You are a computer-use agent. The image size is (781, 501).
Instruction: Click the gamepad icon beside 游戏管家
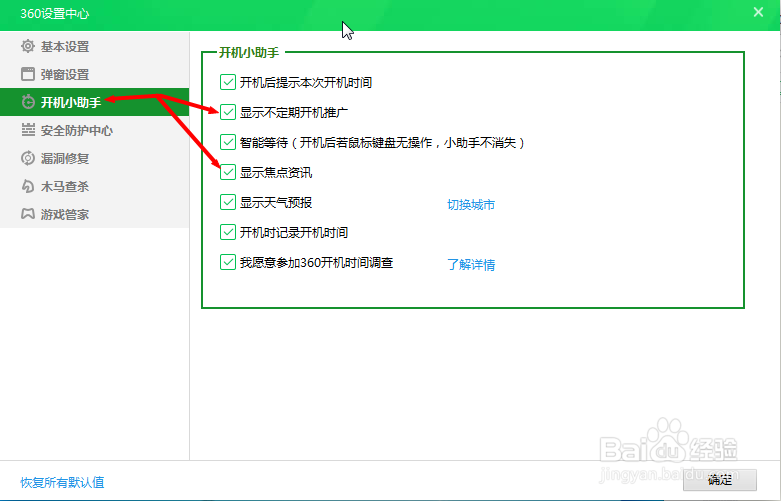28,214
